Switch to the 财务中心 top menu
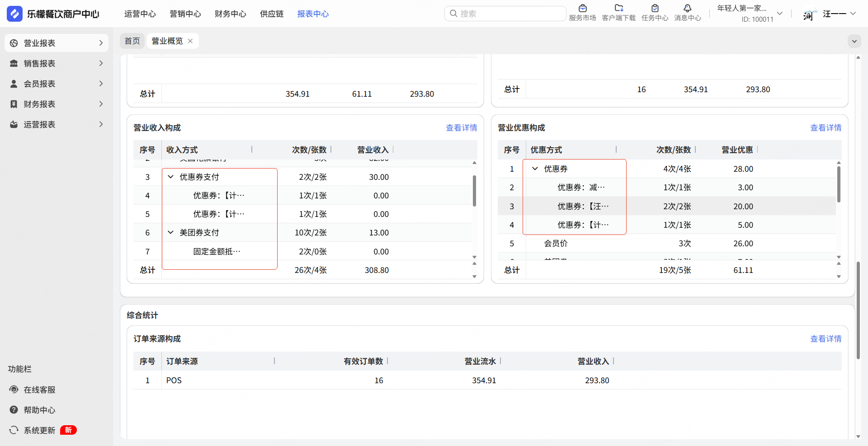Image resolution: width=868 pixels, height=446 pixels. click(x=230, y=14)
